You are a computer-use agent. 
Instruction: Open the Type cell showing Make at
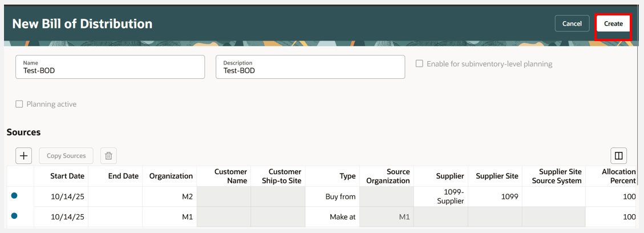(332, 217)
